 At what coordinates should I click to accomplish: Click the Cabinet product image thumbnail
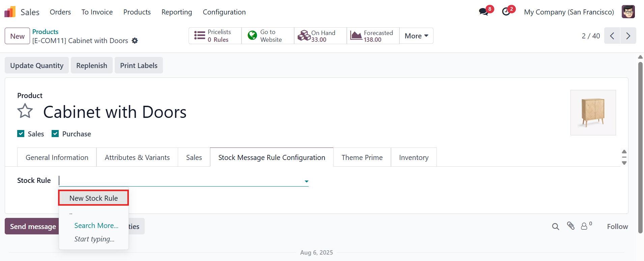[593, 112]
